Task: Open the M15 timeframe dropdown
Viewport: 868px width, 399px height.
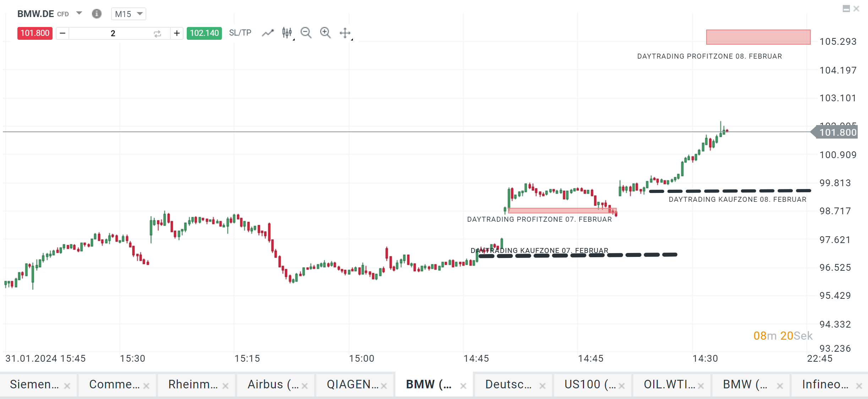Action: [x=129, y=14]
